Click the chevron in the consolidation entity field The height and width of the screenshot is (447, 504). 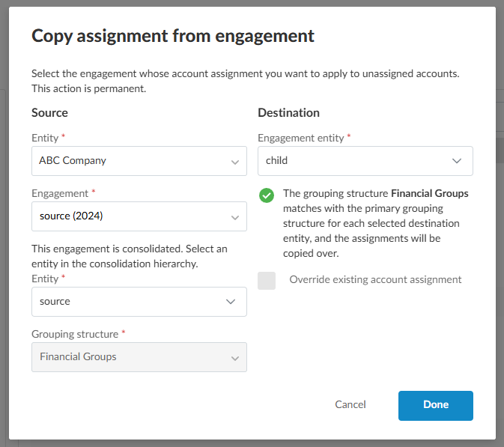coord(231,302)
